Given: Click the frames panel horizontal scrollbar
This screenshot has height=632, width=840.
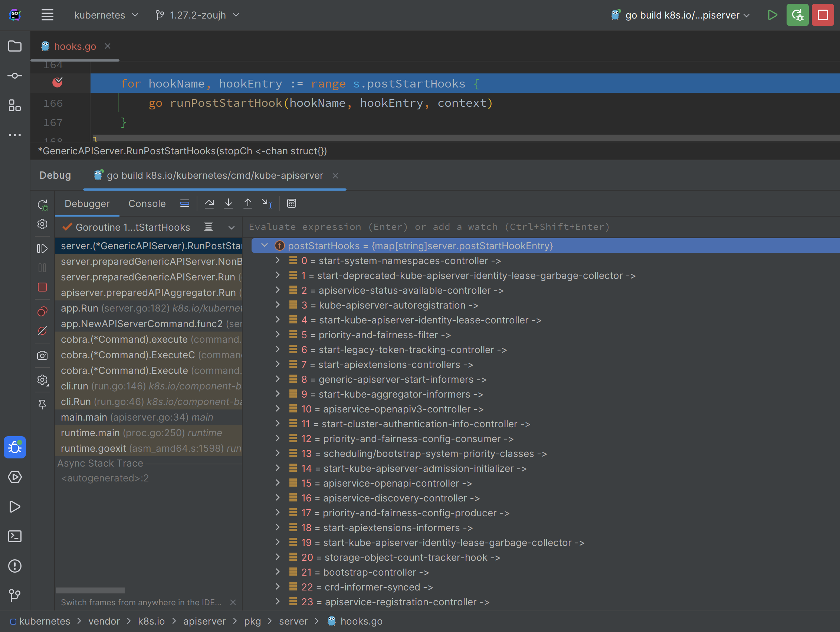Looking at the screenshot, I should [90, 590].
